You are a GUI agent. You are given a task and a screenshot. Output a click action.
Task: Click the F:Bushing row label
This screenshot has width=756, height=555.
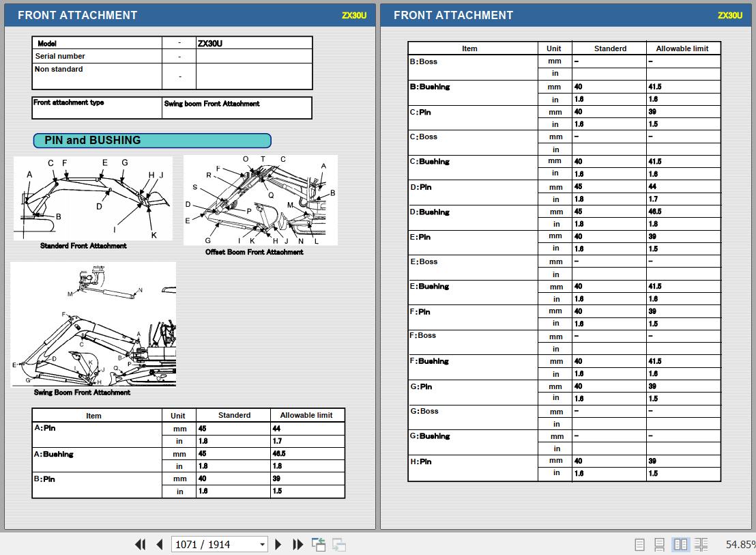coord(429,360)
